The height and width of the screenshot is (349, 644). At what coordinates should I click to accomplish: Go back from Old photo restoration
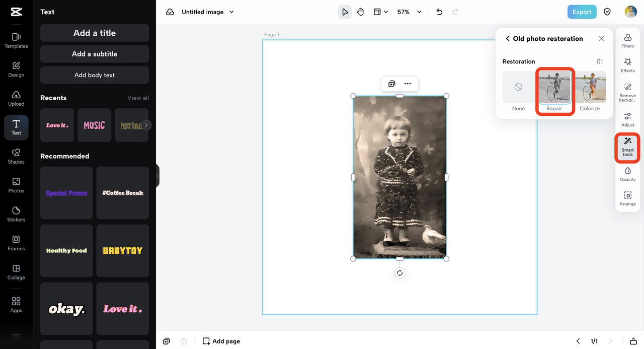click(508, 39)
